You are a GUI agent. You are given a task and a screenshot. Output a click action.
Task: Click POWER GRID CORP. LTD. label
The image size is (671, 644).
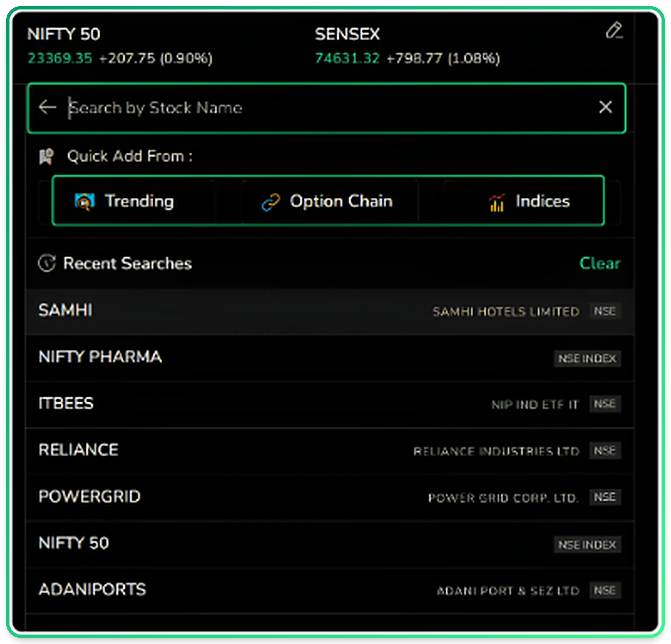(503, 497)
